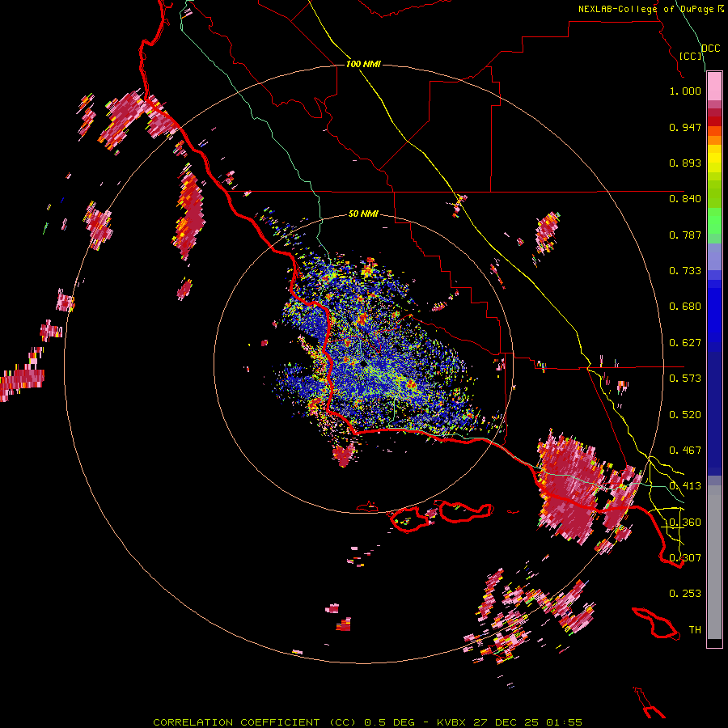The width and height of the screenshot is (728, 728).
Task: Click the 0.840 scale value
Action: [685, 199]
